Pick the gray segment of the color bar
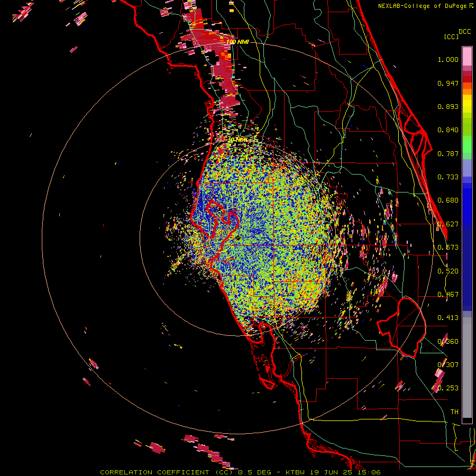The height and width of the screenshot is (476, 476). click(x=467, y=368)
